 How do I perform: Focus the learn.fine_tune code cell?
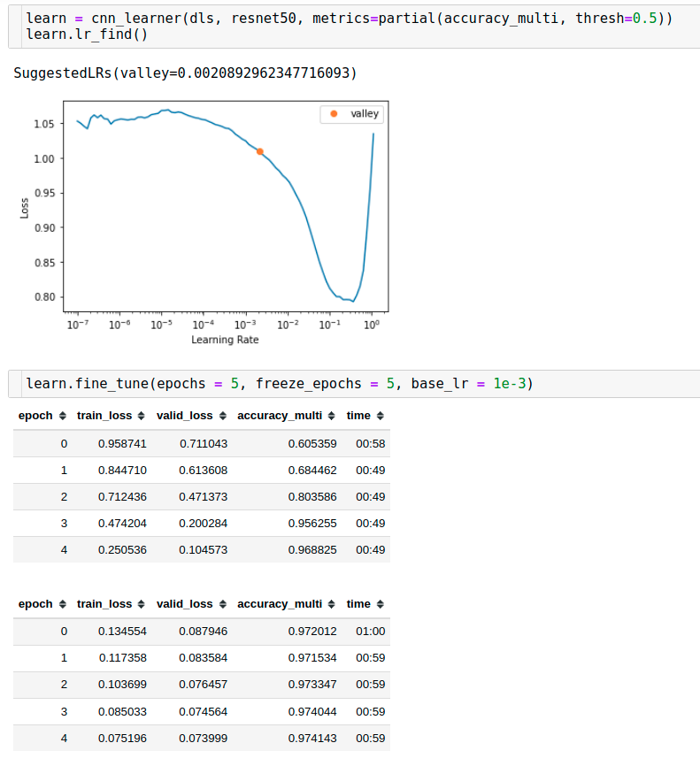(x=354, y=383)
